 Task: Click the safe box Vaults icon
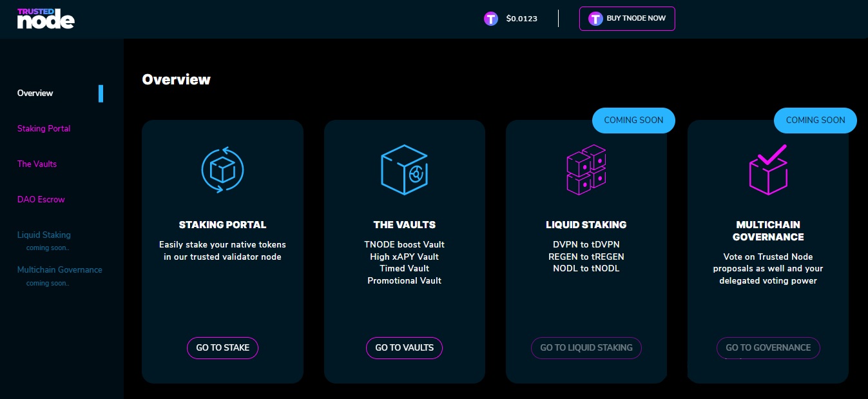(405, 170)
